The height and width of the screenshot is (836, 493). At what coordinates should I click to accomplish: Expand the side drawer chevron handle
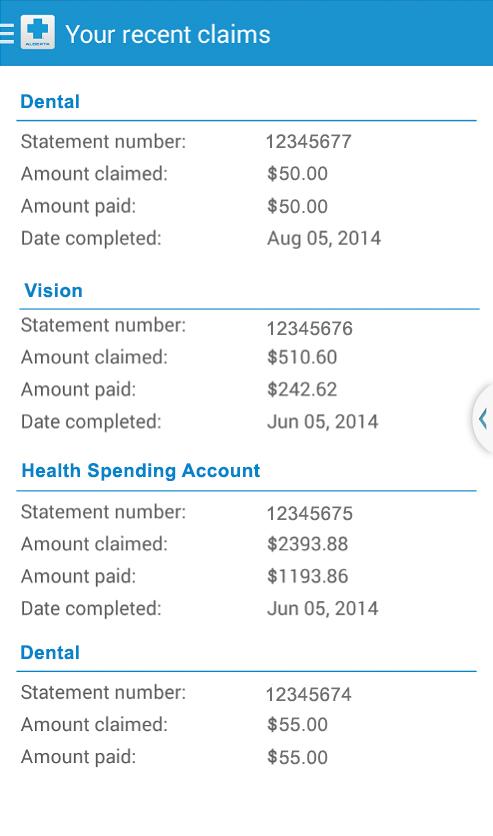click(x=483, y=419)
